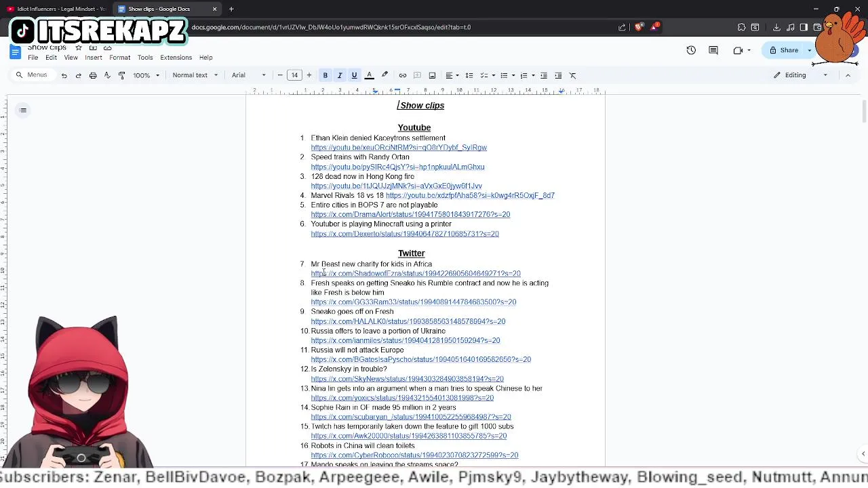Image resolution: width=868 pixels, height=488 pixels.
Task: Open the ShadowofEzra status link
Action: 416,274
